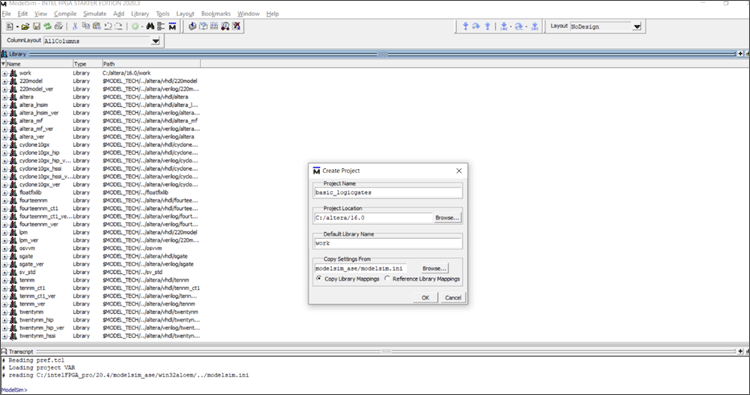This screenshot has width=750, height=395.
Task: Click the Type column header
Action: pos(87,64)
